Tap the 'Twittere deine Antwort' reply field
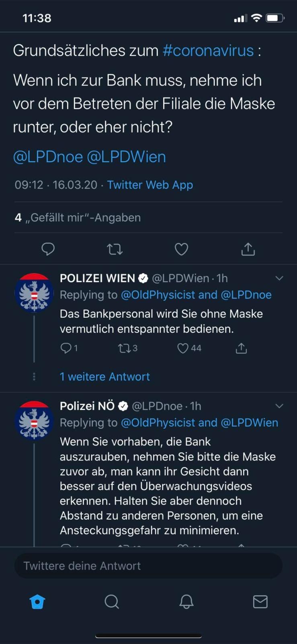This screenshot has height=644, width=297. [x=148, y=566]
